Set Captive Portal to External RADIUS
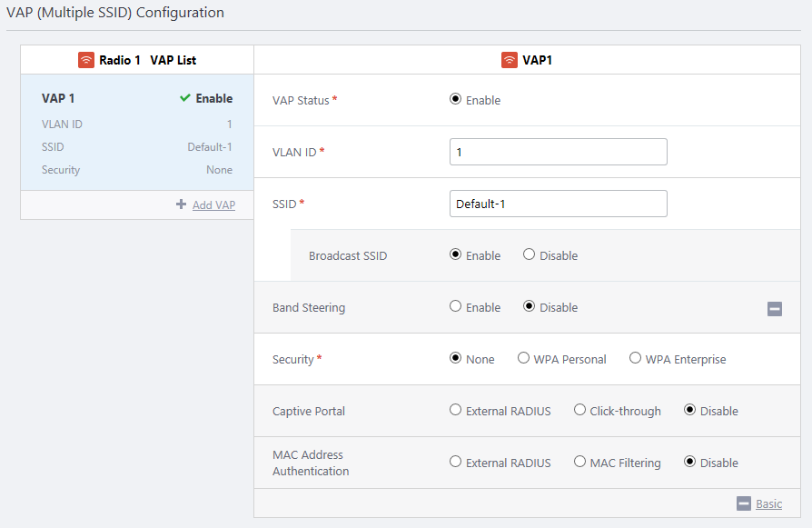Screen dimensions: 812x528 (x=455, y=410)
